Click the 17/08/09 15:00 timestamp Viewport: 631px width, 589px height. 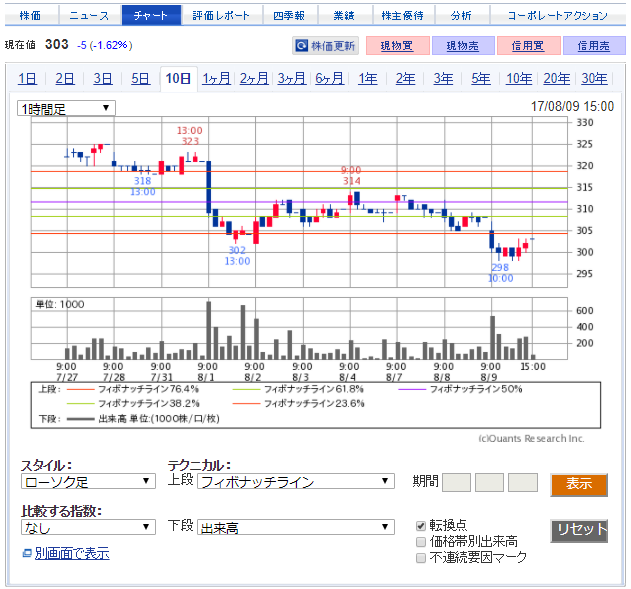tap(572, 106)
